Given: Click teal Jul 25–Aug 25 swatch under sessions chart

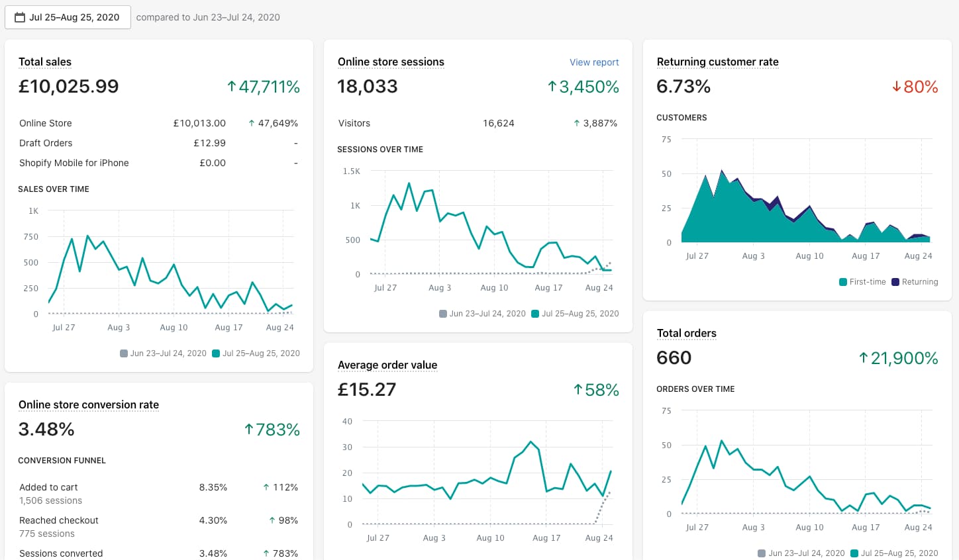Looking at the screenshot, I should (535, 314).
